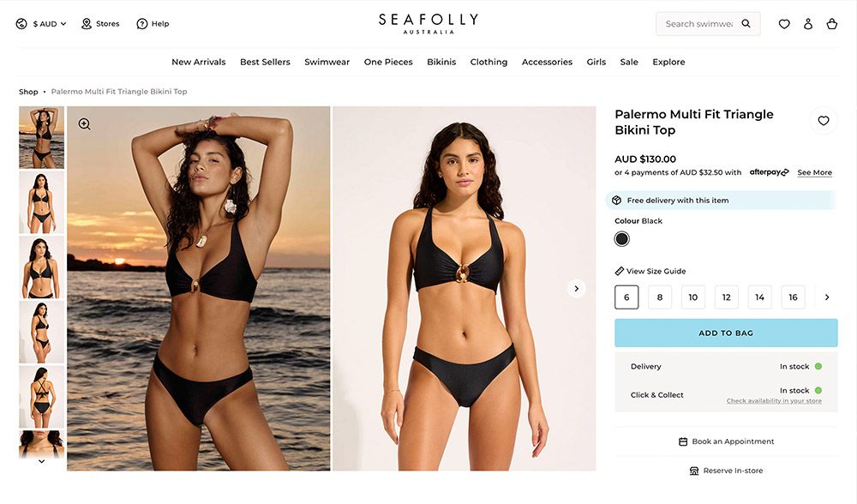The image size is (857, 504).
Task: Open wishlist heart icon in header
Action: [x=784, y=23]
